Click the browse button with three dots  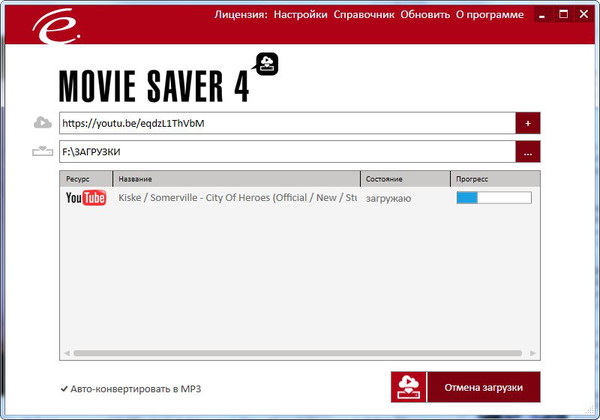528,152
